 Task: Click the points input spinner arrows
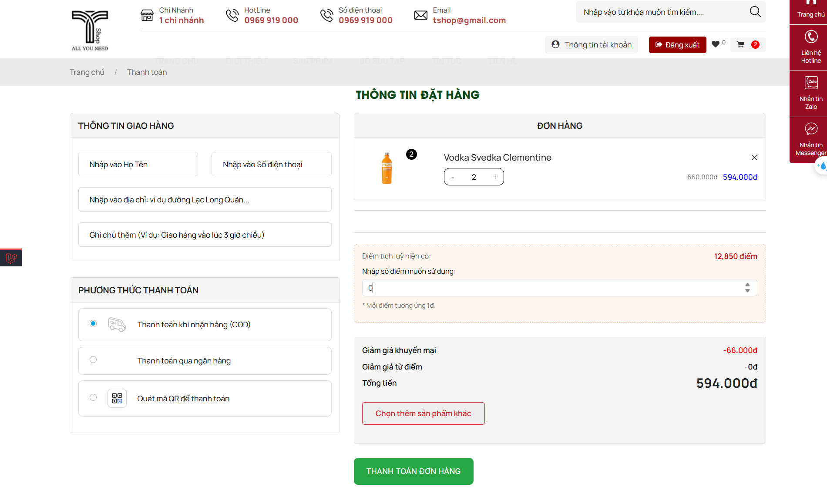coord(747,288)
